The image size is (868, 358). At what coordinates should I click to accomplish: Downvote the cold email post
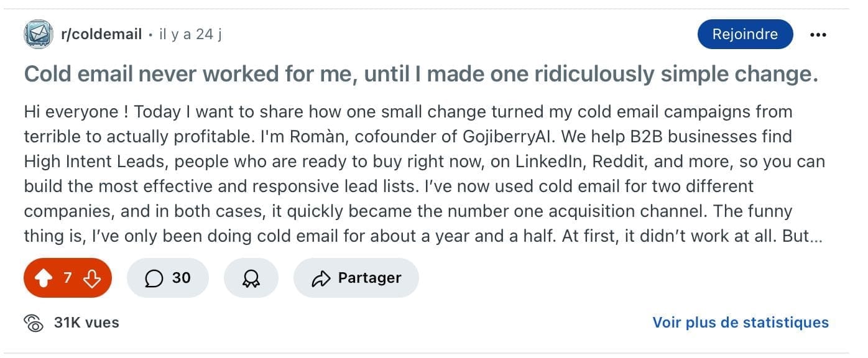click(x=92, y=278)
